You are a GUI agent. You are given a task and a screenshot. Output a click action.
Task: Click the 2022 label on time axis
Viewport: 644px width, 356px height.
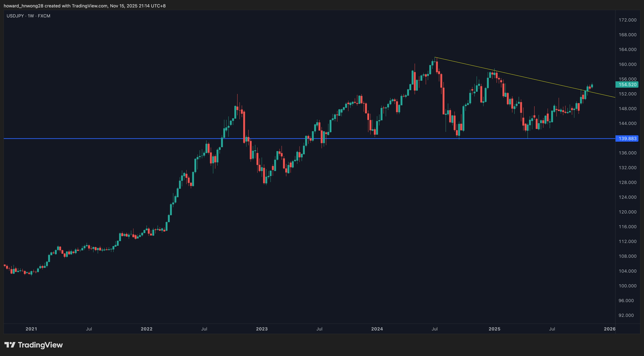coord(147,329)
